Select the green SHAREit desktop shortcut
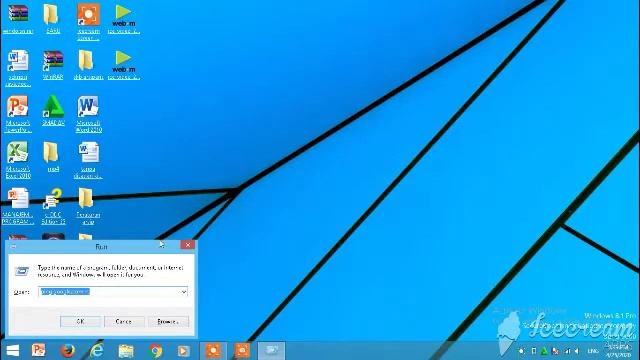 tap(53, 111)
